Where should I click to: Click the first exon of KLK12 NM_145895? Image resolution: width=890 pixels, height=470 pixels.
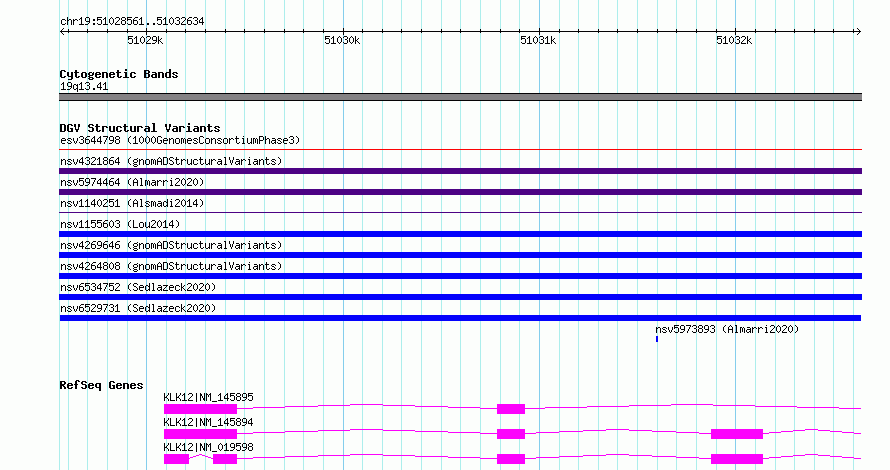click(200, 409)
